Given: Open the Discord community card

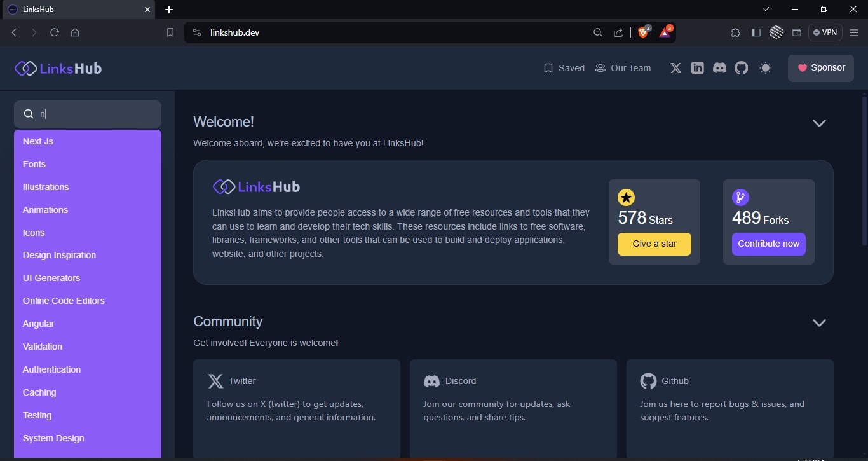Looking at the screenshot, I should coord(513,409).
